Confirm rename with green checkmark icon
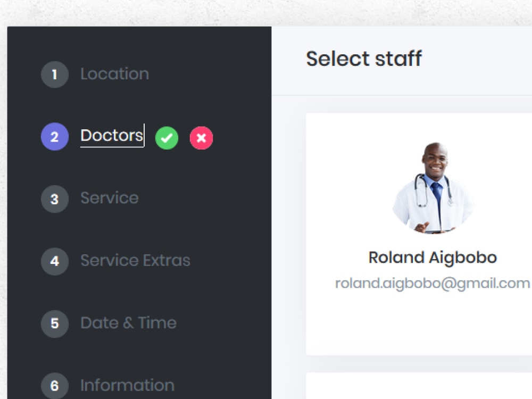Viewport: 532px width, 399px height. 167,138
